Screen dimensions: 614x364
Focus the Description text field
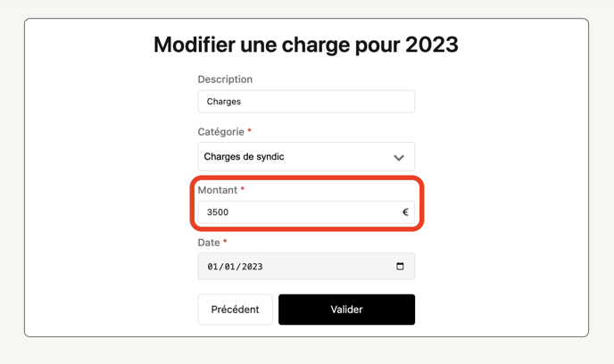(306, 102)
